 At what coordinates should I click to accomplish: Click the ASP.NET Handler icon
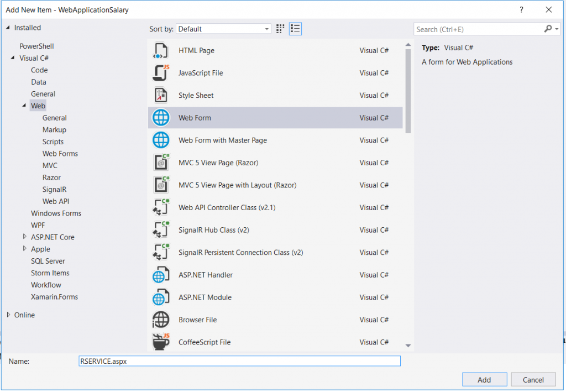point(161,275)
